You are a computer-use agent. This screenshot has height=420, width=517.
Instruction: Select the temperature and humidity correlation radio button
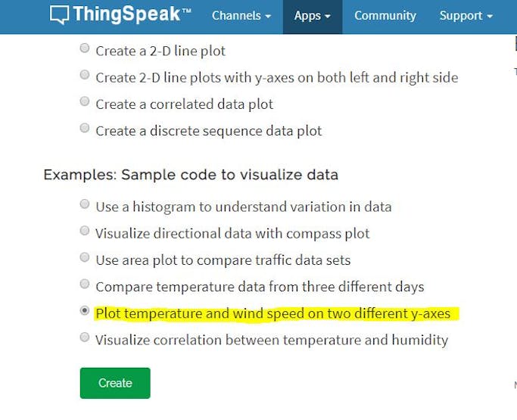tap(85, 338)
